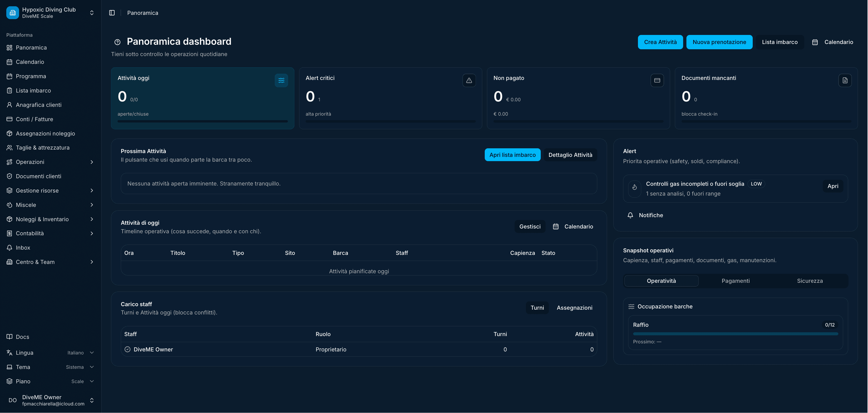Click the check-circle icon next to DiveME Owner row
The width and height of the screenshot is (868, 413).
tap(127, 350)
